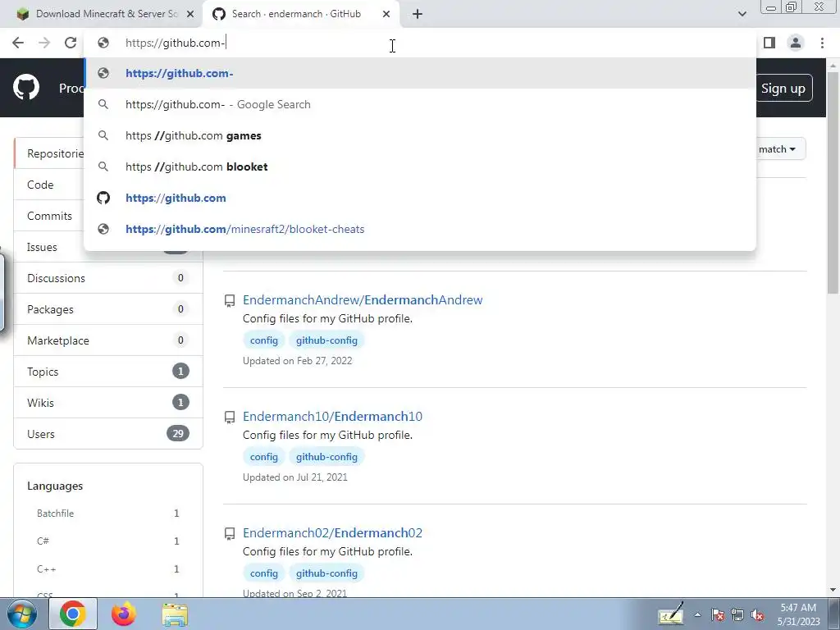Click the browser back arrow
Image resolution: width=840 pixels, height=630 pixels.
click(x=18, y=43)
